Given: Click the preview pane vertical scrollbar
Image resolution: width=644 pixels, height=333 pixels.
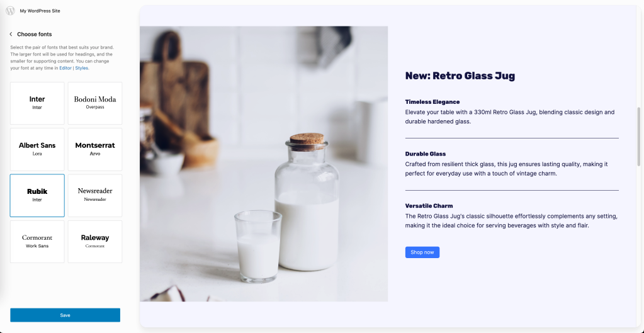Looking at the screenshot, I should tap(639, 137).
